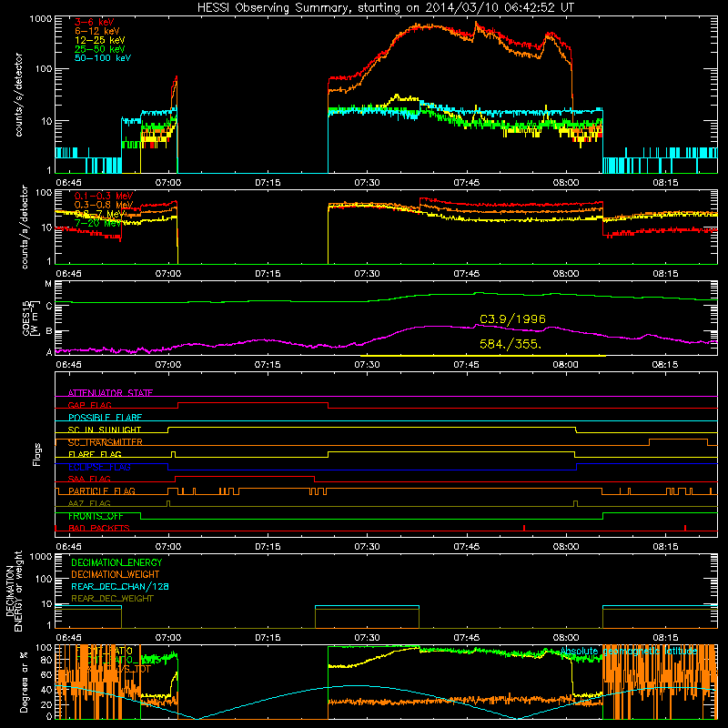The width and height of the screenshot is (728, 728).
Task: Click the A class tick on GOES panel
Action: pos(49,352)
